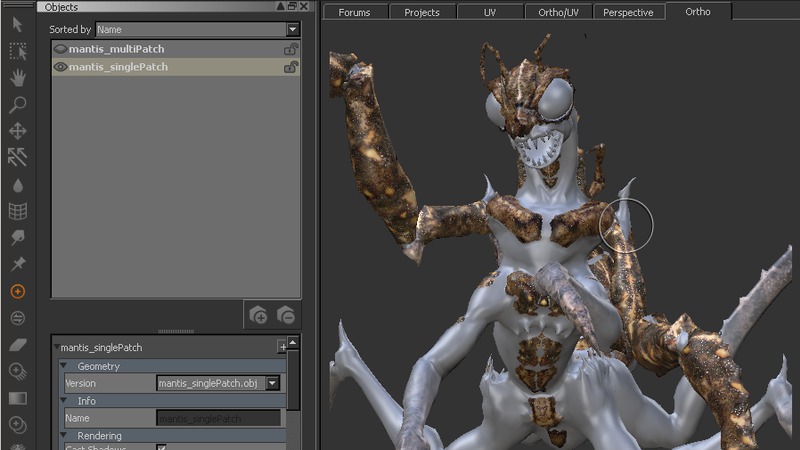Image resolution: width=800 pixels, height=450 pixels.
Task: Toggle the Cast Shadows checkbox
Action: [162, 447]
